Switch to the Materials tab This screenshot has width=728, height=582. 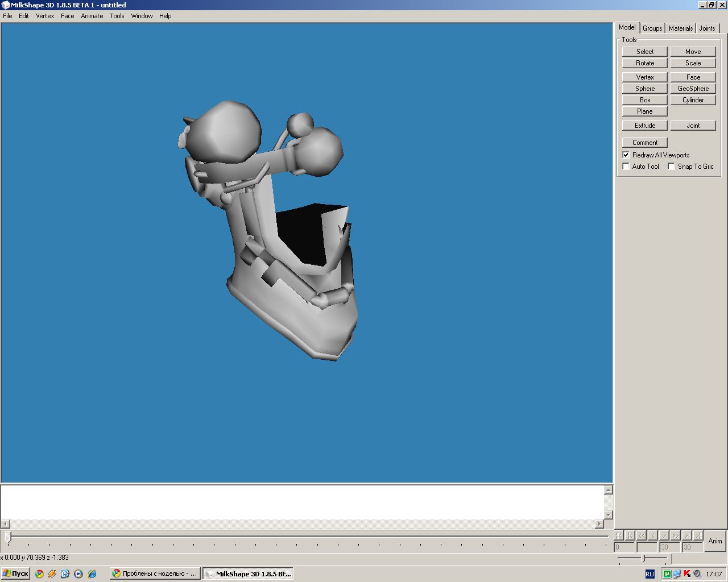pos(680,28)
